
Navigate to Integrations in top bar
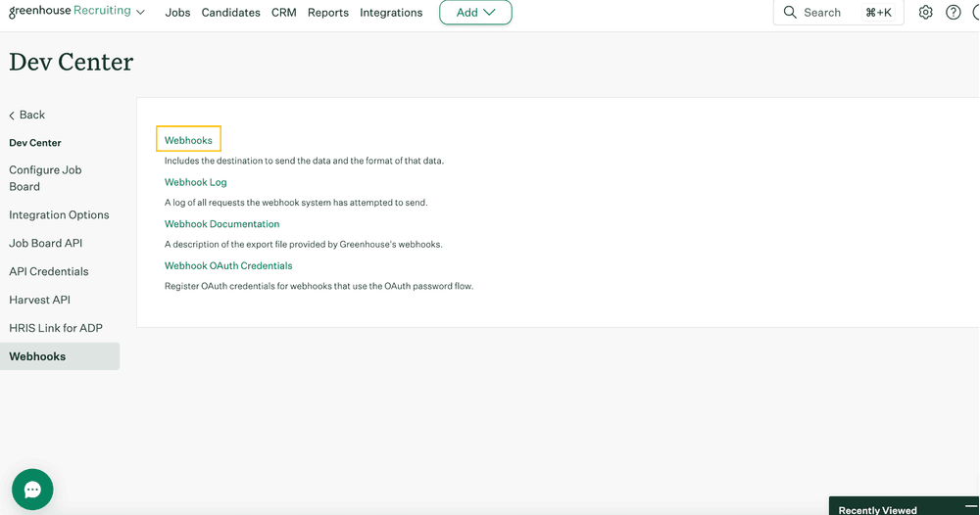[391, 13]
